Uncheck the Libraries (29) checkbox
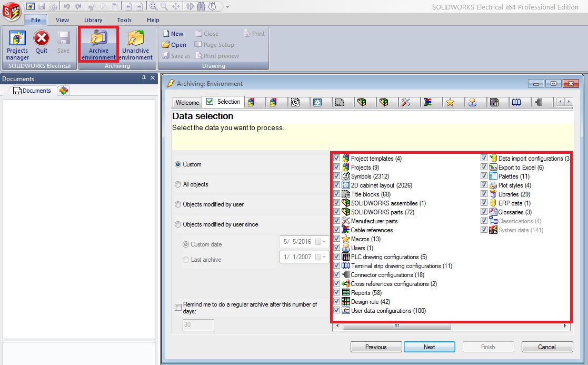Viewport: 588px width, 365px height. click(484, 194)
